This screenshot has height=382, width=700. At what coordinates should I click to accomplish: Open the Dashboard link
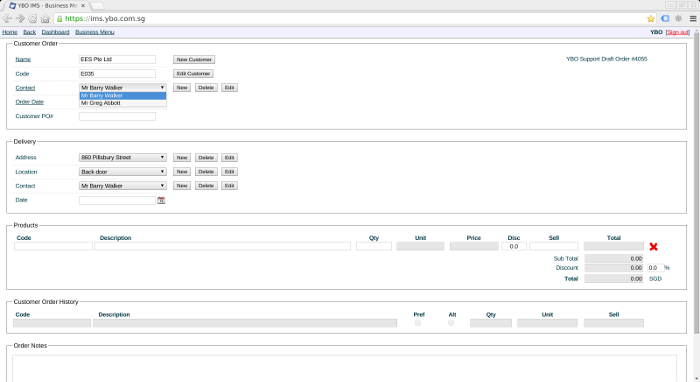pos(55,32)
